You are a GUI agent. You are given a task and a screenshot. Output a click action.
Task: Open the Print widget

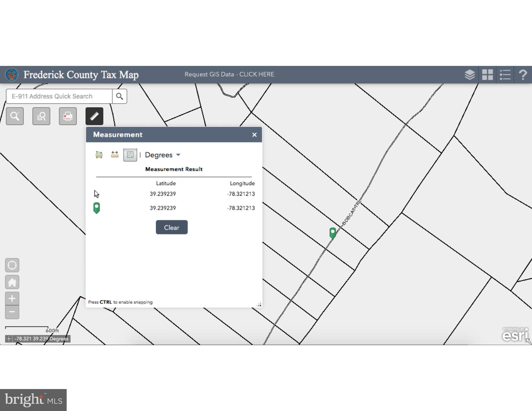pyautogui.click(x=68, y=116)
